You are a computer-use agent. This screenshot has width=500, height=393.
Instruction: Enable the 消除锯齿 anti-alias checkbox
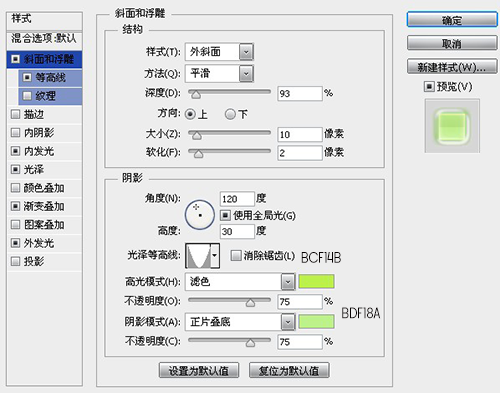236,256
